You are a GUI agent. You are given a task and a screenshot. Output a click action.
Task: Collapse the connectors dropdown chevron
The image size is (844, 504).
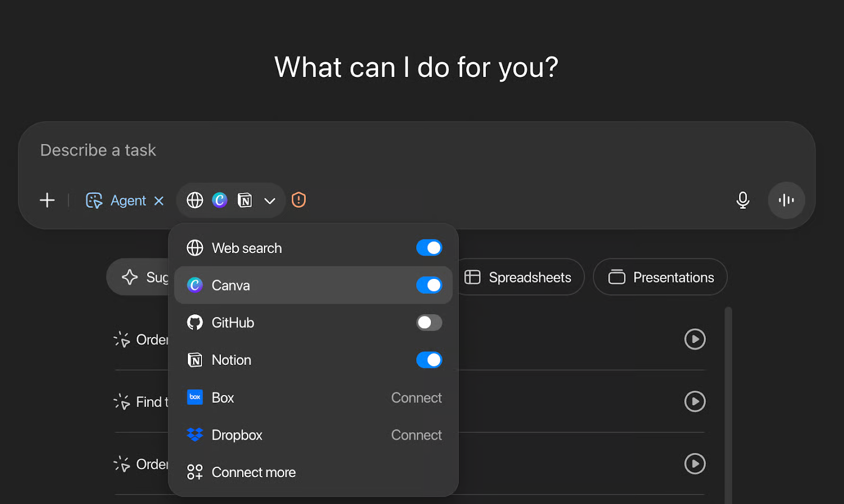coord(270,201)
